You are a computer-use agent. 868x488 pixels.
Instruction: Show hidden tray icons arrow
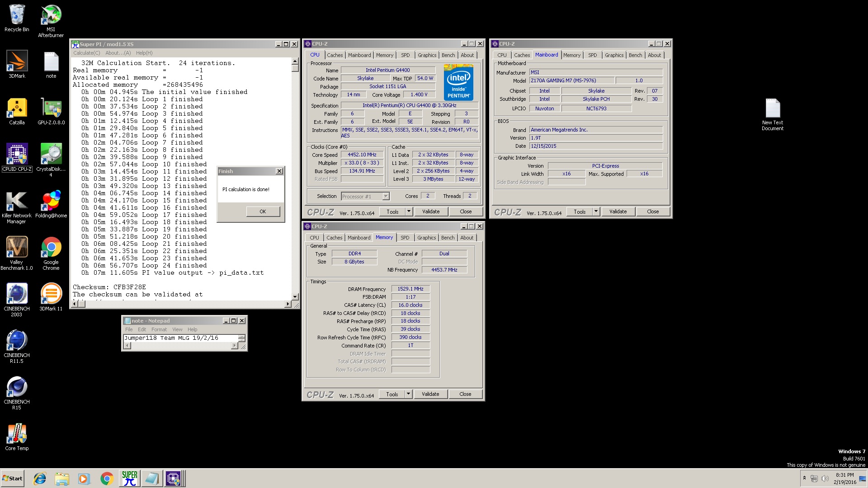(804, 478)
